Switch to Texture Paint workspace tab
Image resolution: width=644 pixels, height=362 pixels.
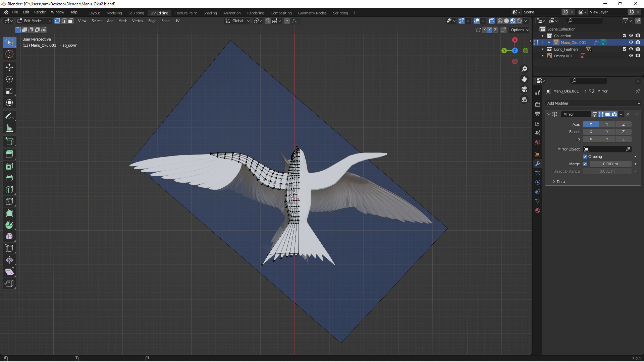(186, 13)
